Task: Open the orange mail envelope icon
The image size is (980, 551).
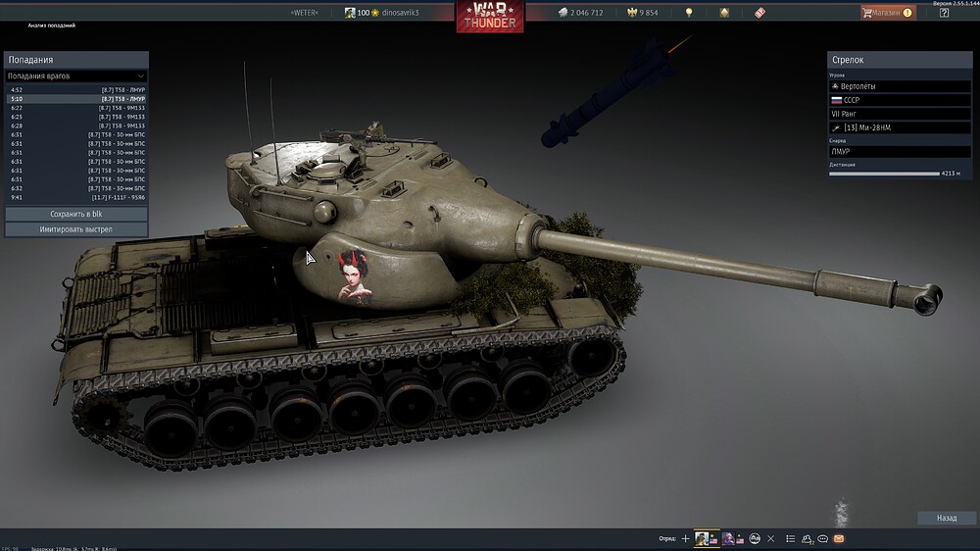Action: (839, 538)
